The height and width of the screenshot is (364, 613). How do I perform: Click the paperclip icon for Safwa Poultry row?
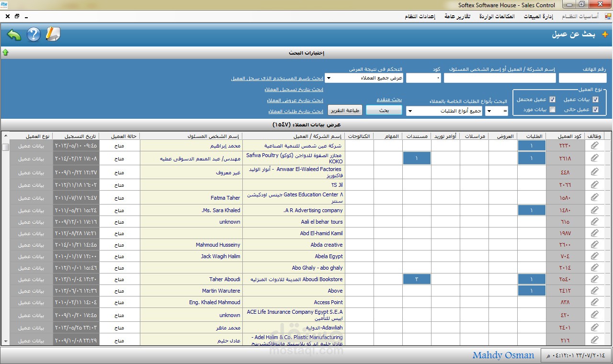pos(594,158)
